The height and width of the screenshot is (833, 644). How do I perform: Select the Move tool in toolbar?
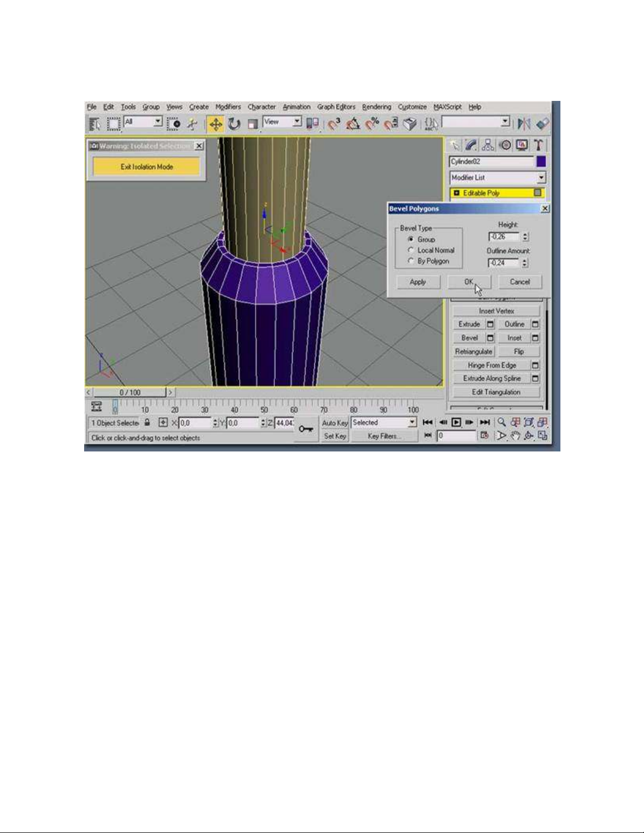pos(216,124)
